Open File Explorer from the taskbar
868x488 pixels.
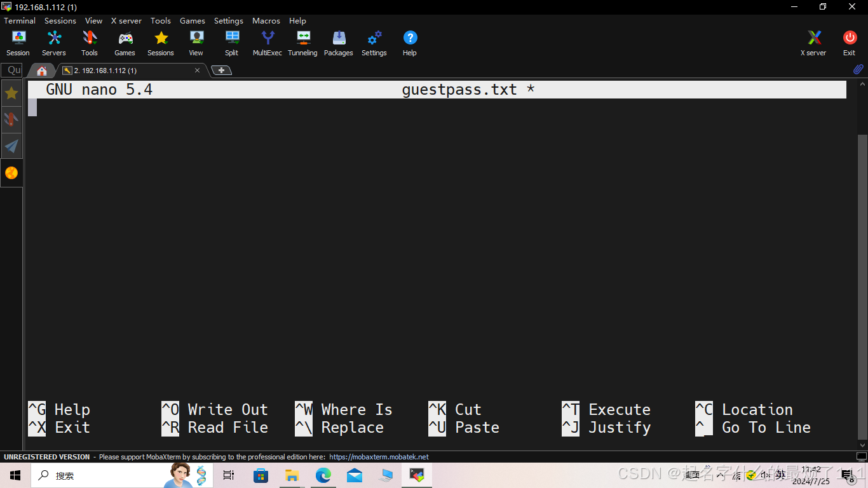[x=292, y=475]
